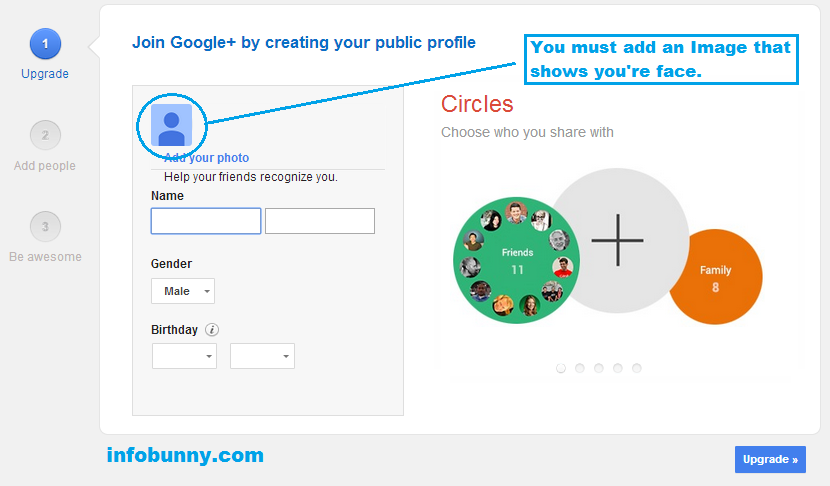The width and height of the screenshot is (830, 486).
Task: Click the Upgrade step label
Action: click(45, 74)
